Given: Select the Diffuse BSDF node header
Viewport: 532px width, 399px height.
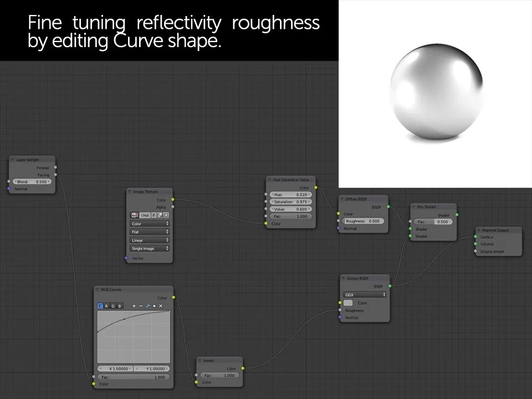Looking at the screenshot, I should [364, 199].
